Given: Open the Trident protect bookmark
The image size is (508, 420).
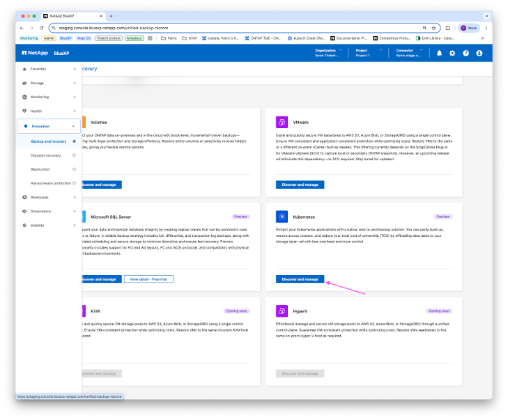Looking at the screenshot, I should (x=109, y=38).
